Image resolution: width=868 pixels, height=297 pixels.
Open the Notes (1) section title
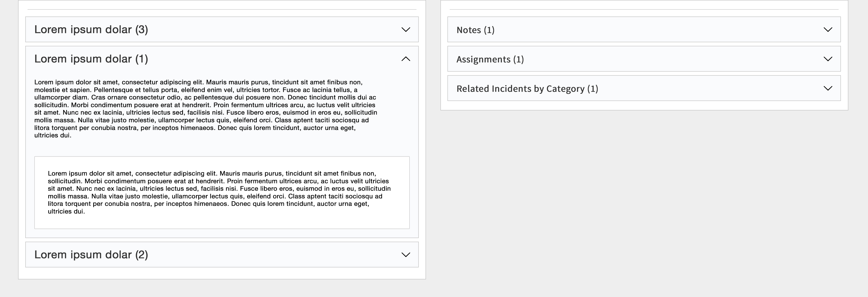(475, 30)
